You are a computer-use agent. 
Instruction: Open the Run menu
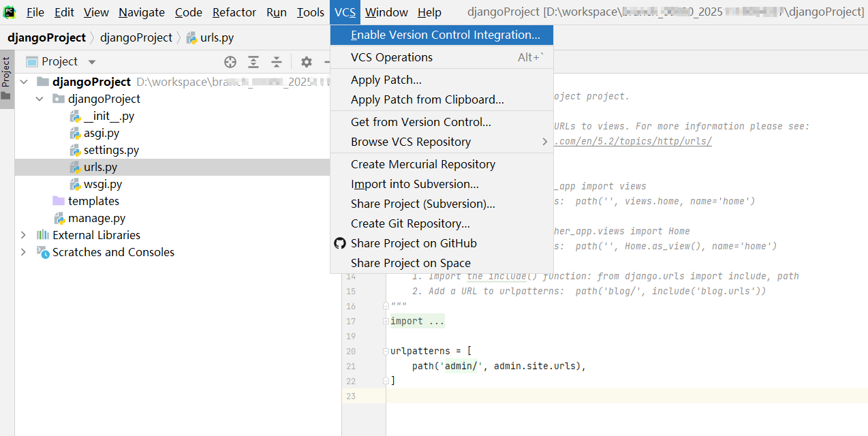[277, 12]
